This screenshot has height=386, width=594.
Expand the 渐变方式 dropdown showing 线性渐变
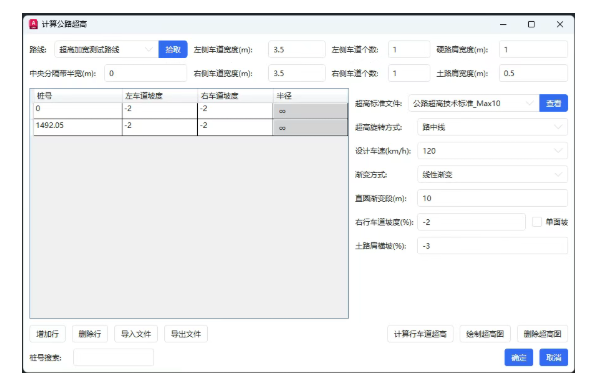(492, 174)
